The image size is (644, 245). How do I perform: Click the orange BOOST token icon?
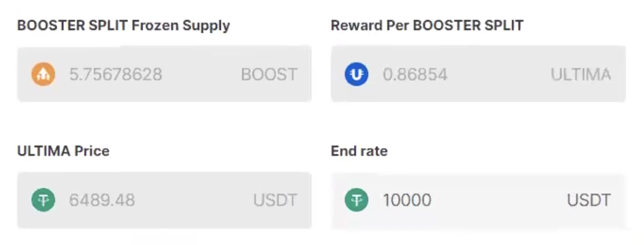43,74
